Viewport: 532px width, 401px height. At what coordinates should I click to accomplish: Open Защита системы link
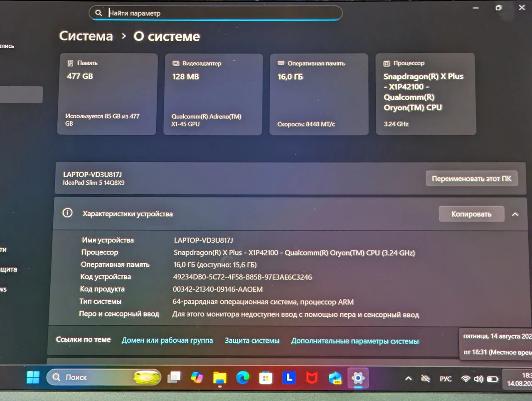(x=252, y=341)
